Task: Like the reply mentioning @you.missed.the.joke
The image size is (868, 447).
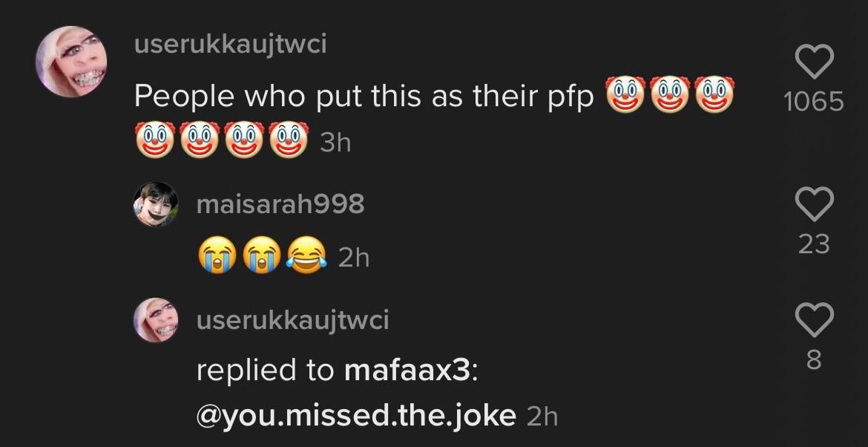Action: pyautogui.click(x=814, y=320)
